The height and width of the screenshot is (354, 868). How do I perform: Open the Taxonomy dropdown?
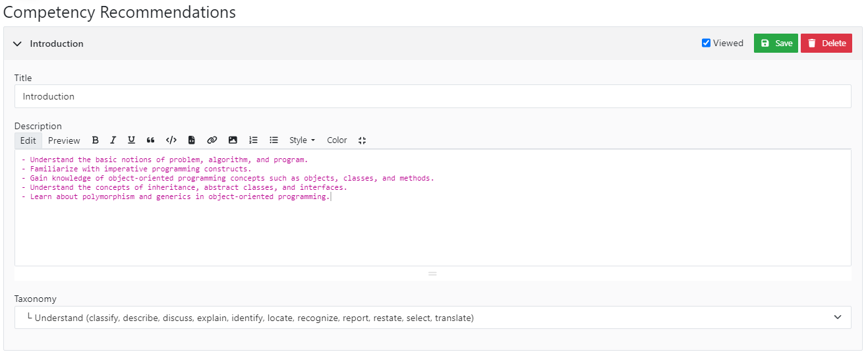click(433, 318)
